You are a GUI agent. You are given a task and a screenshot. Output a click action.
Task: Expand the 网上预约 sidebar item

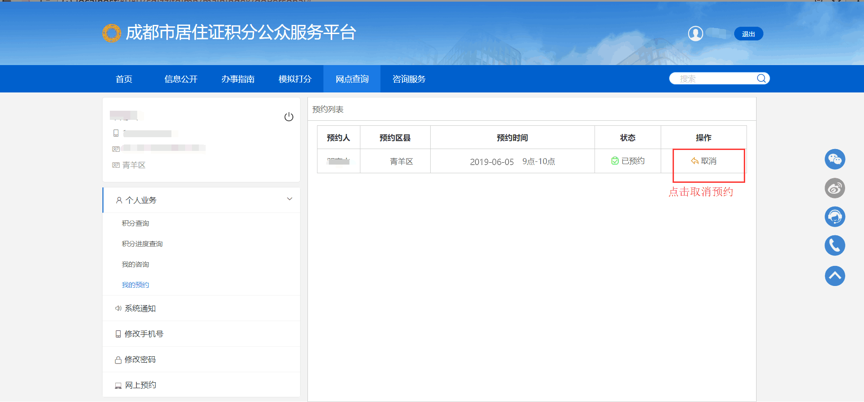click(x=140, y=385)
